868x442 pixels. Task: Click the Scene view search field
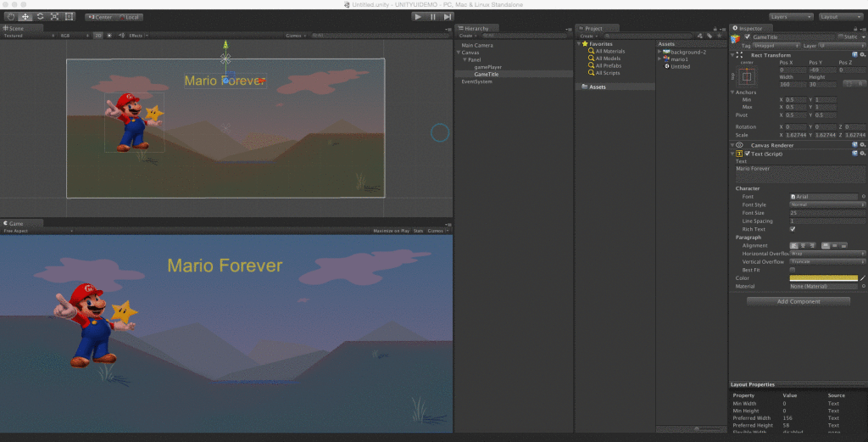[x=379, y=36]
